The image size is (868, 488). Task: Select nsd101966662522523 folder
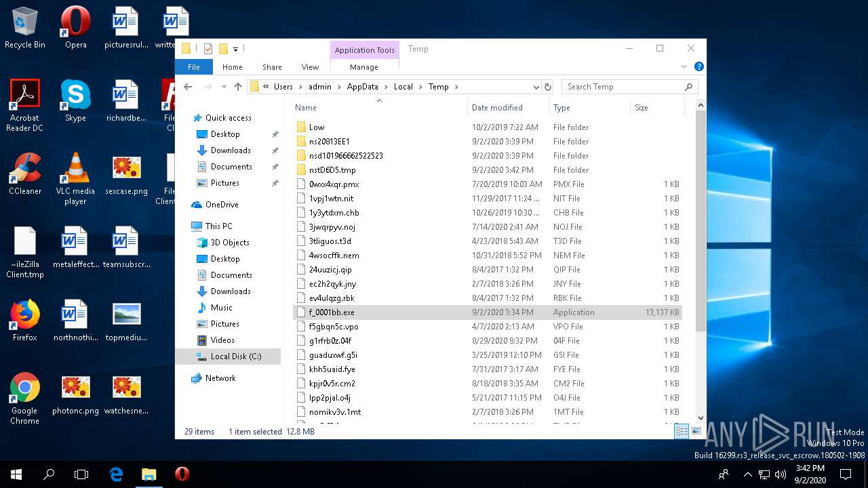tap(346, 155)
